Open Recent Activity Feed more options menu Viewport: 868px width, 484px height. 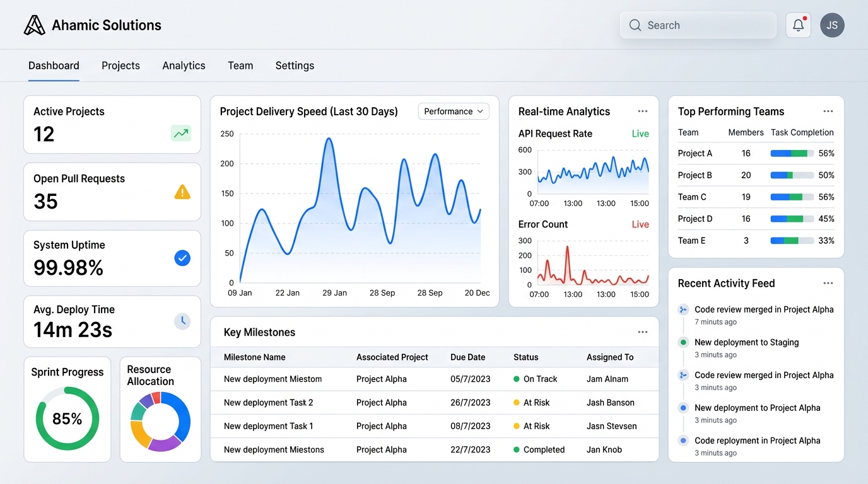pyautogui.click(x=828, y=284)
